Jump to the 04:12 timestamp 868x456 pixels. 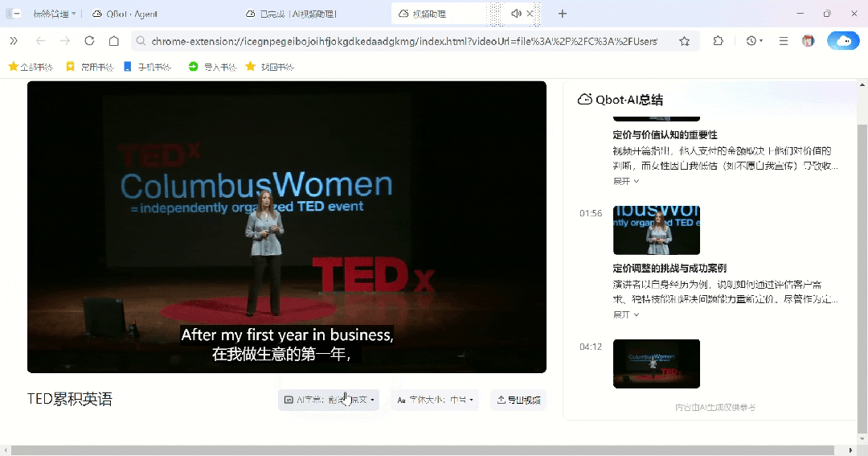click(591, 347)
